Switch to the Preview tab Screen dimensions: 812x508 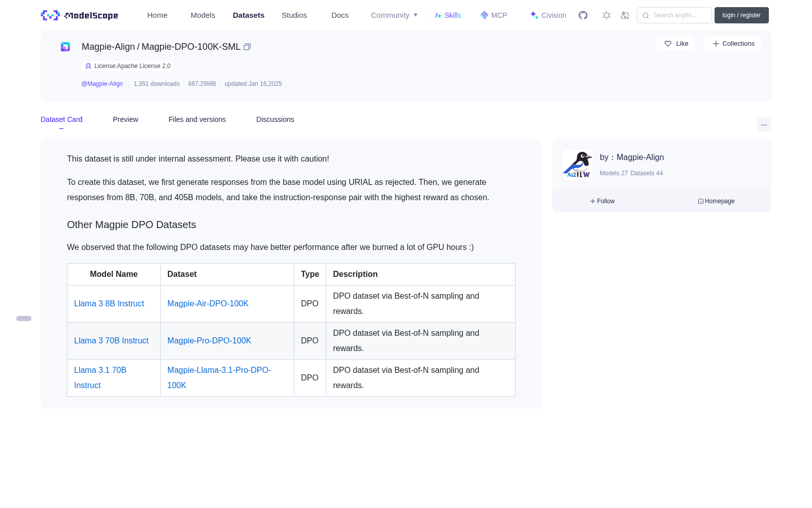pos(125,119)
